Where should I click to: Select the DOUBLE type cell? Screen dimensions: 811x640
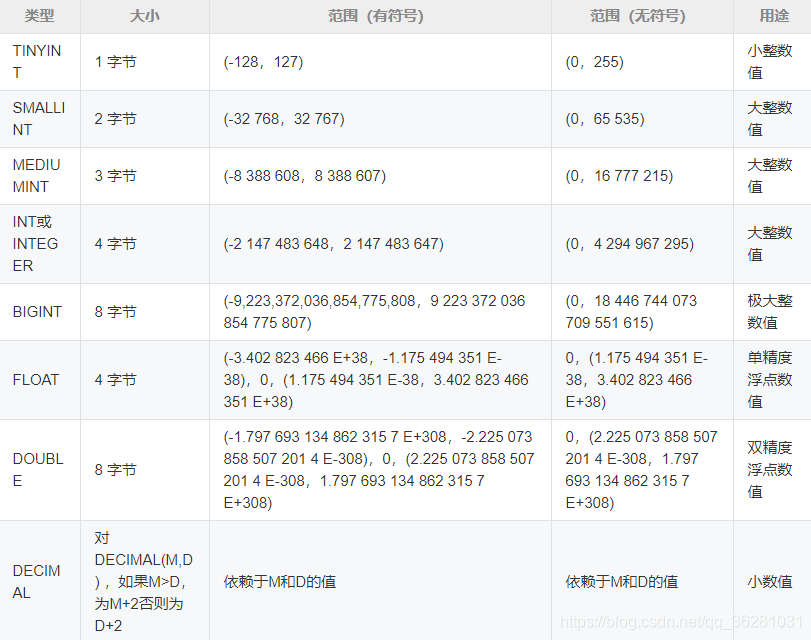(x=38, y=470)
